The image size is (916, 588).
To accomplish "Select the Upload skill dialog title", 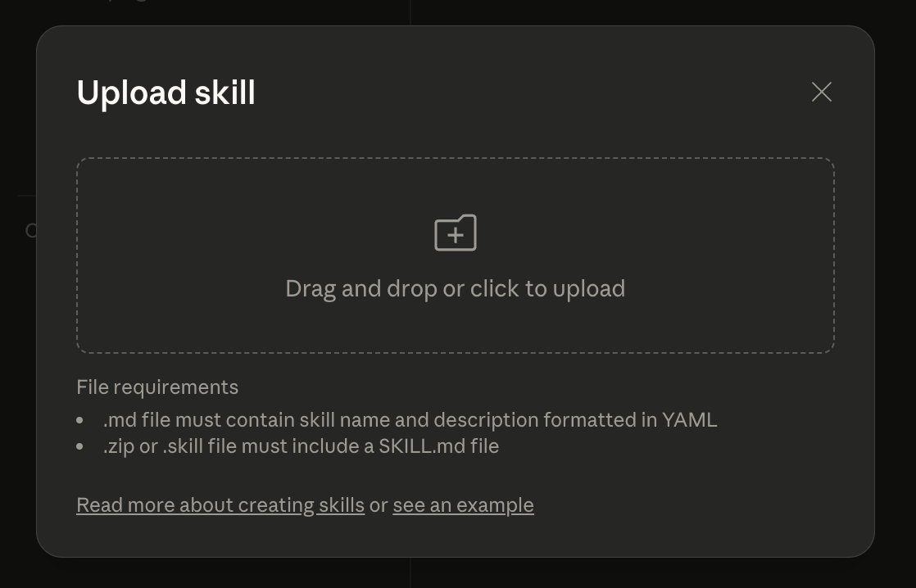I will (166, 93).
